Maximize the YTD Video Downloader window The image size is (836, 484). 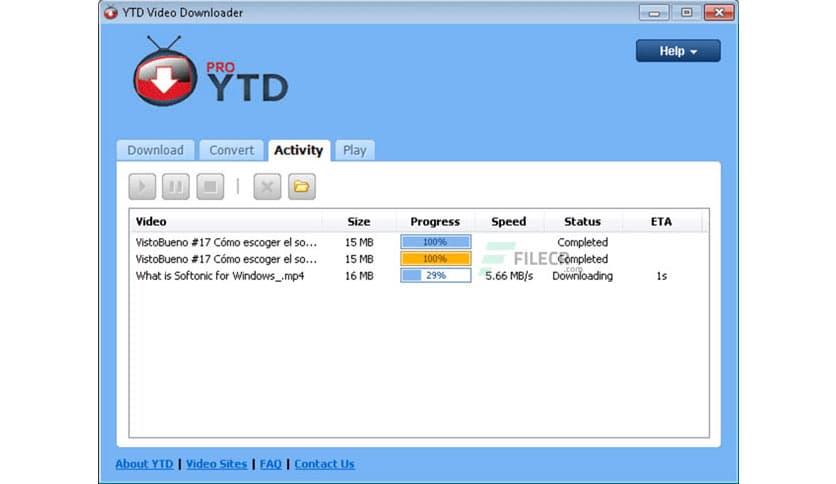coord(686,12)
